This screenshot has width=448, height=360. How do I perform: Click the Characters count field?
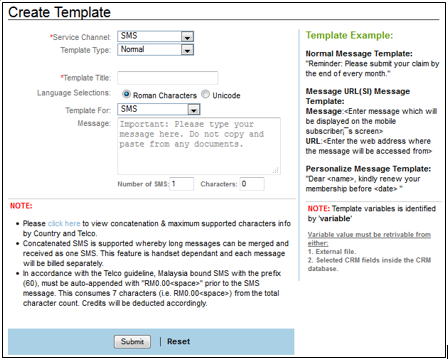click(x=252, y=184)
